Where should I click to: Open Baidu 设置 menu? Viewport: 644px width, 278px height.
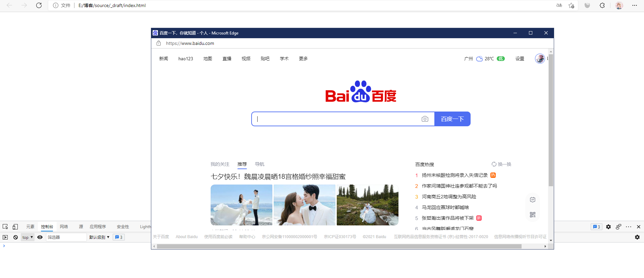point(520,59)
